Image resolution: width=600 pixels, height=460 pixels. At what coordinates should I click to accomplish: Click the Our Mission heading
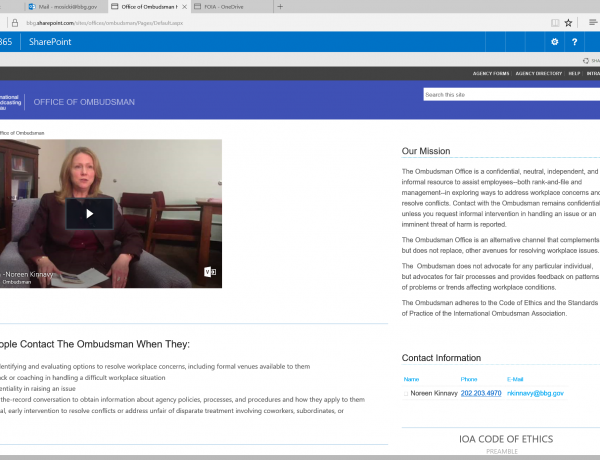(x=426, y=151)
